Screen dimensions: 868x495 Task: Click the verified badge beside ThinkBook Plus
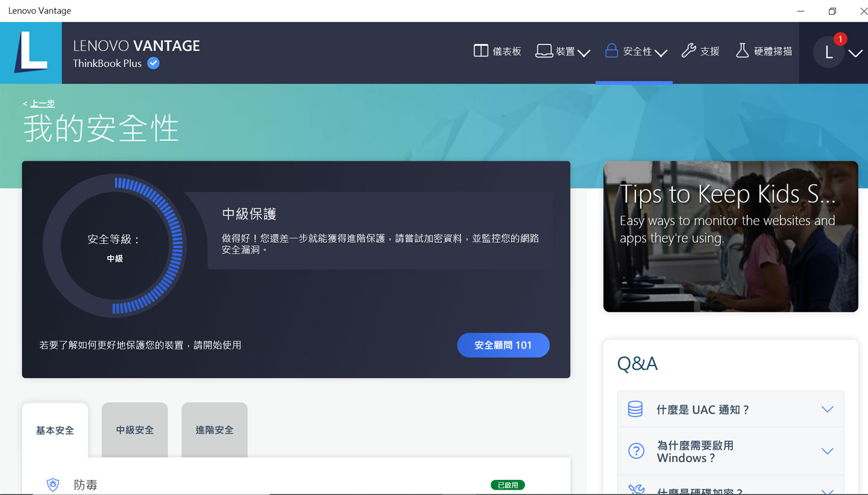[x=154, y=63]
